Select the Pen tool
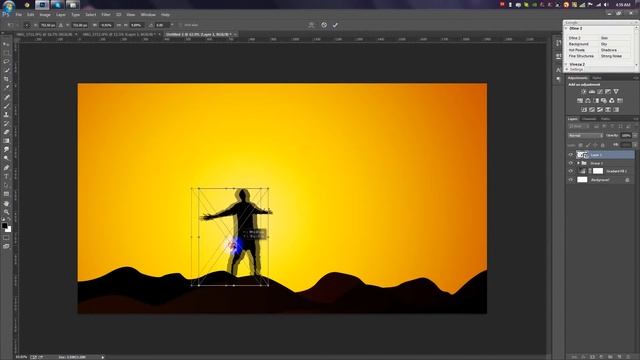 (6, 168)
